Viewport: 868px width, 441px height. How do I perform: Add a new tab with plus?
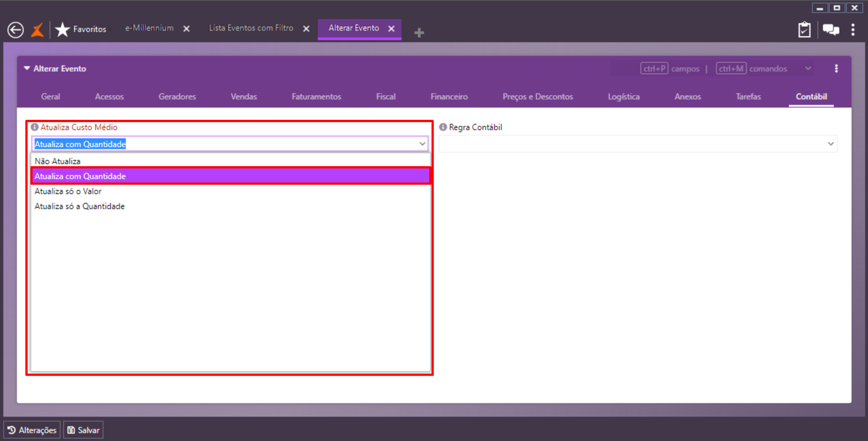[x=419, y=33]
